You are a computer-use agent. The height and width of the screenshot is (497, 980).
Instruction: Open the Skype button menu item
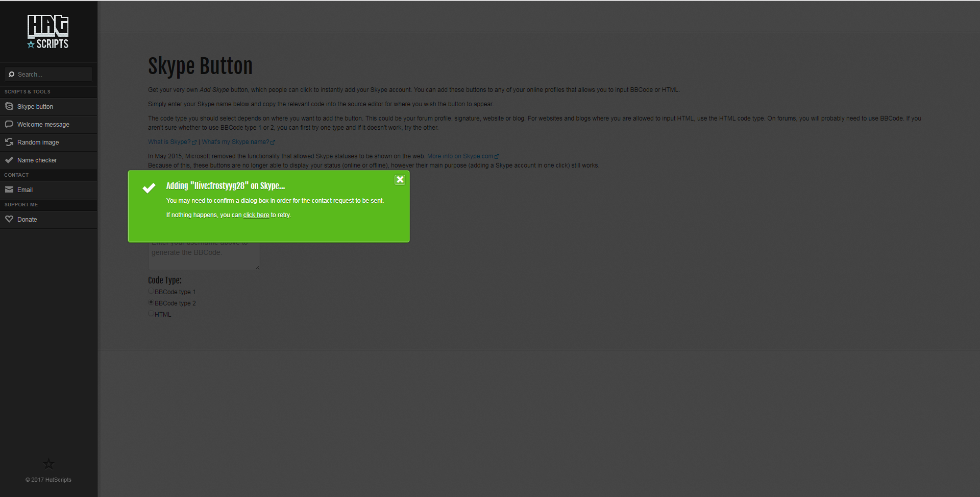tap(48, 107)
